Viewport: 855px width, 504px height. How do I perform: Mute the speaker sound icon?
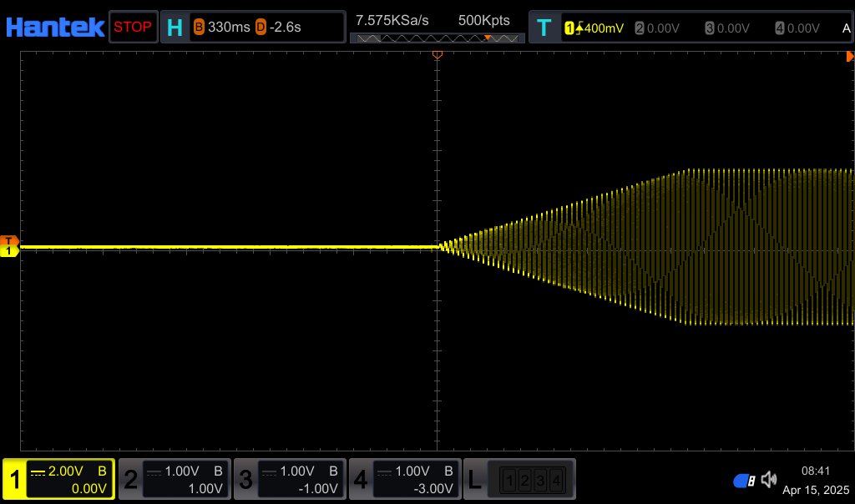[769, 479]
